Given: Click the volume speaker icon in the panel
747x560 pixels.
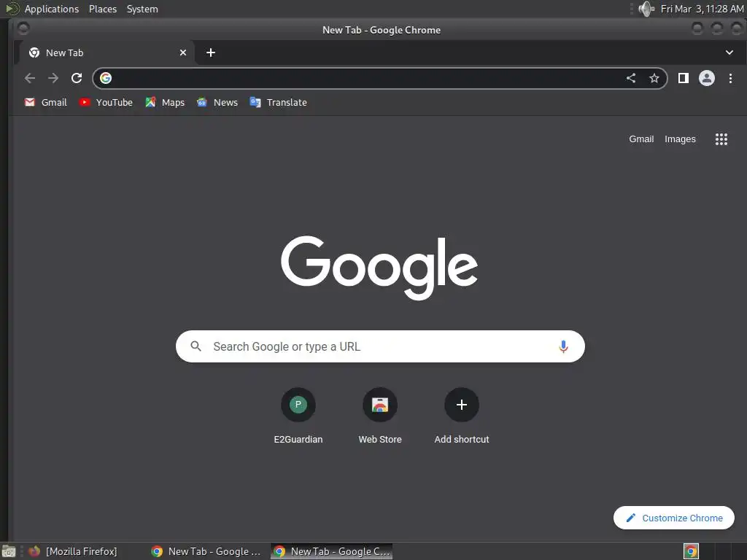Looking at the screenshot, I should [646, 9].
